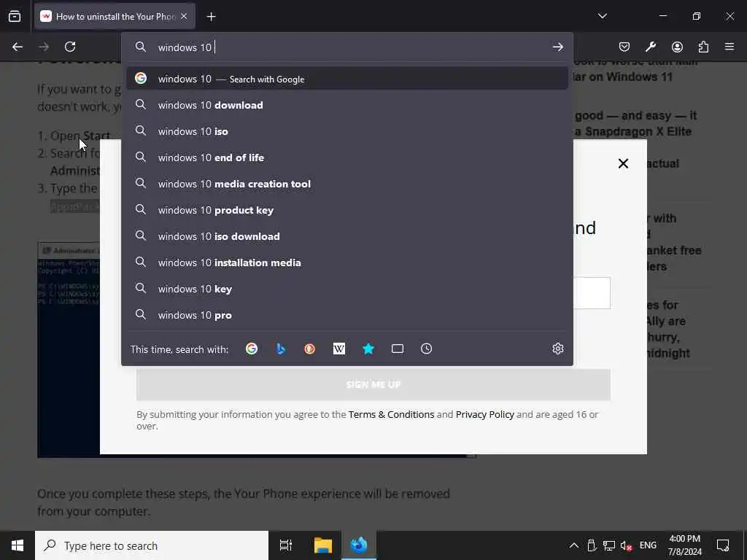
Task: Open the muted volume icon in tray
Action: pos(626,545)
